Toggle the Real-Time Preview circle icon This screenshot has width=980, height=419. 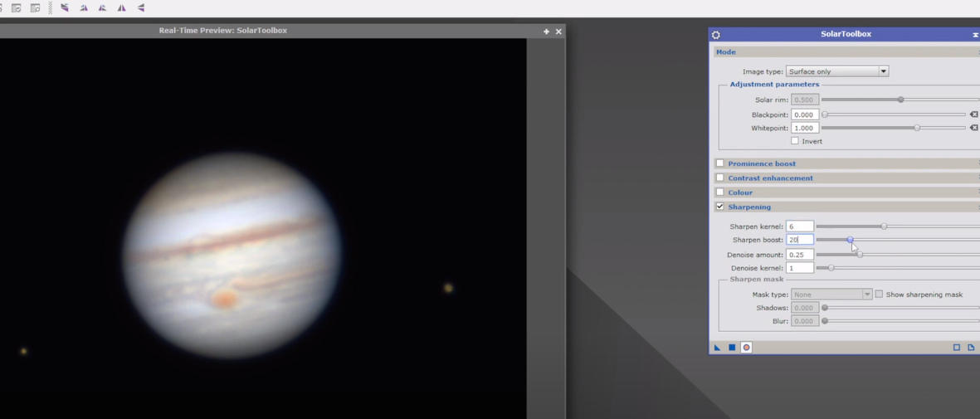pos(746,348)
